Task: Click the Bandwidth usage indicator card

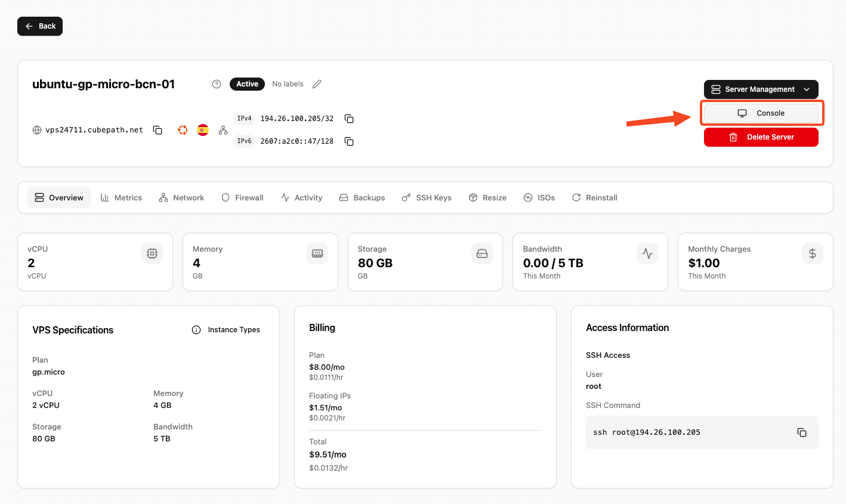Action: click(589, 262)
